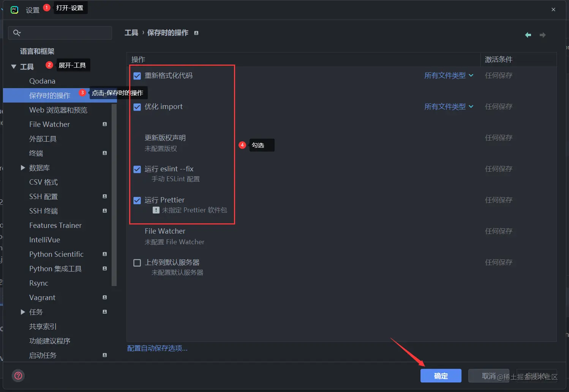This screenshot has width=569, height=392.
Task: Open the help question-mark icon
Action: (18, 376)
